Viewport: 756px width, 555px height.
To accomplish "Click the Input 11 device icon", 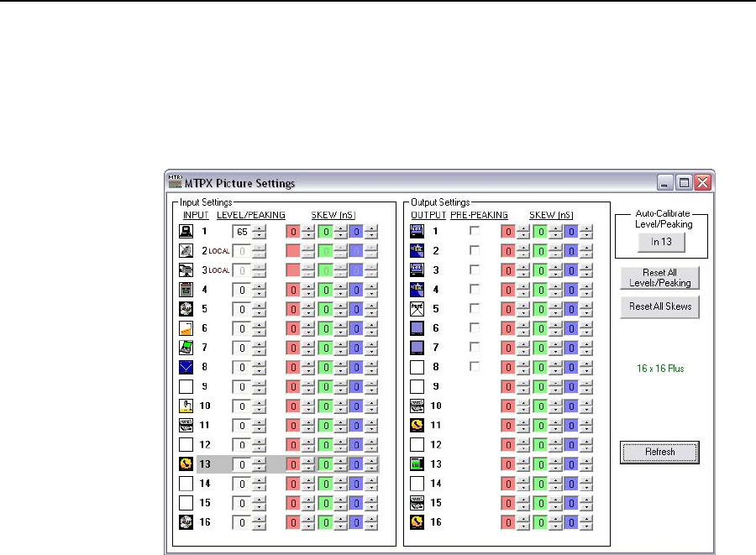I will (x=186, y=425).
